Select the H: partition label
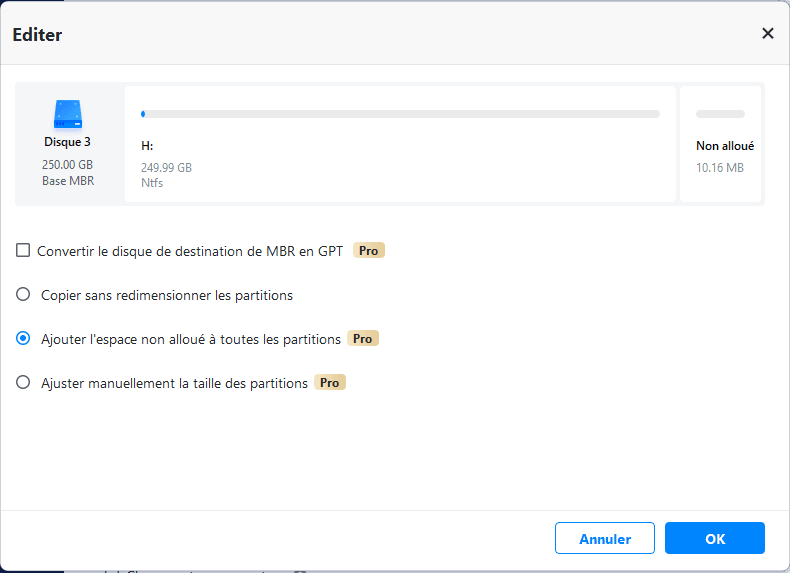Screen dimensions: 790x573 point(147,146)
